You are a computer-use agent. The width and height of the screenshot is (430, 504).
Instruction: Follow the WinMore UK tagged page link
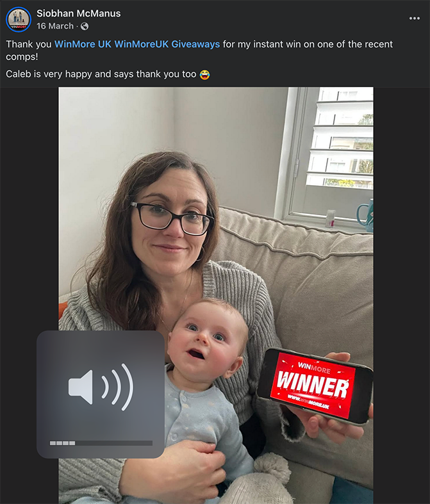pyautogui.click(x=83, y=44)
